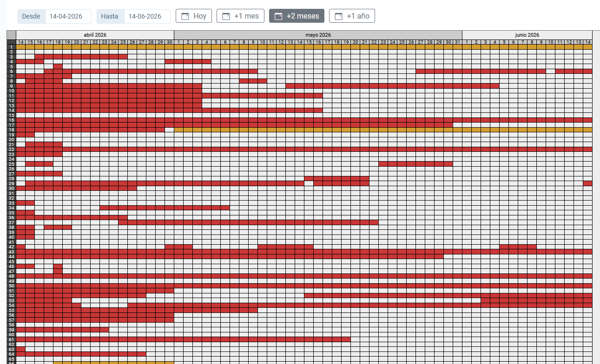This screenshot has width=600, height=364.
Task: Click the row number 1 header
Action: coord(11,47)
